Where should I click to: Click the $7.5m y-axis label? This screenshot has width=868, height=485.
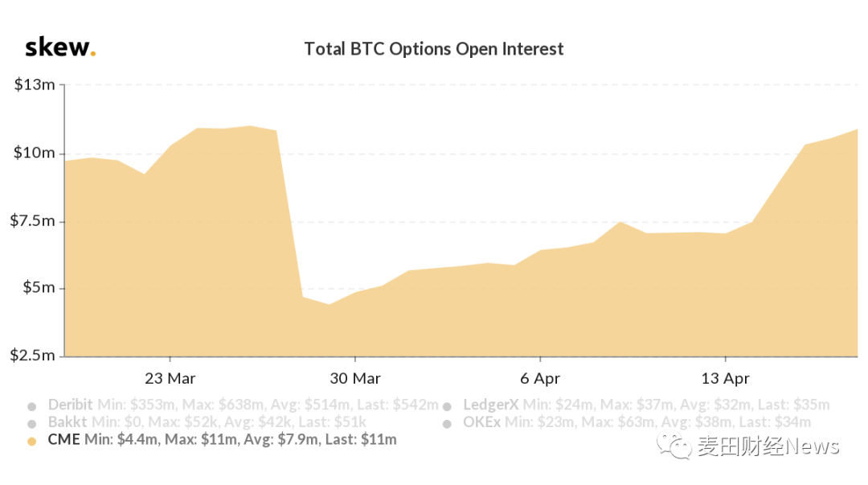click(x=32, y=220)
